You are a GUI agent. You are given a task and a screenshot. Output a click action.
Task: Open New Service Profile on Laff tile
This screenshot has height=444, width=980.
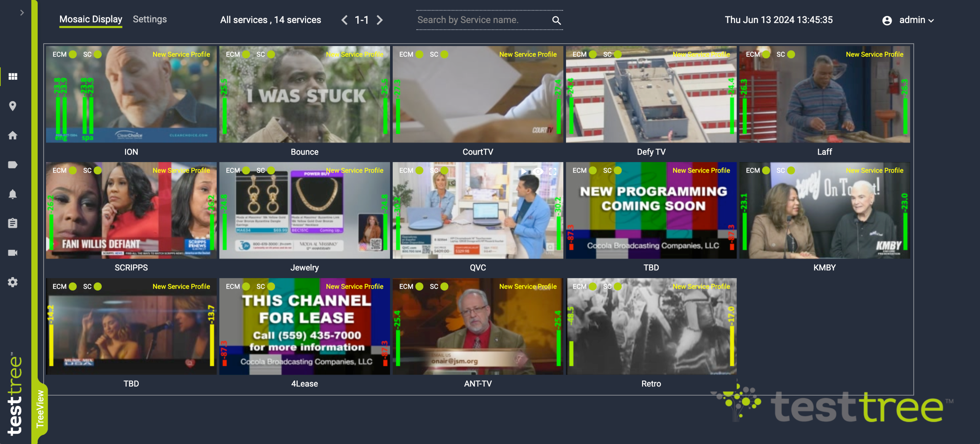coord(874,55)
